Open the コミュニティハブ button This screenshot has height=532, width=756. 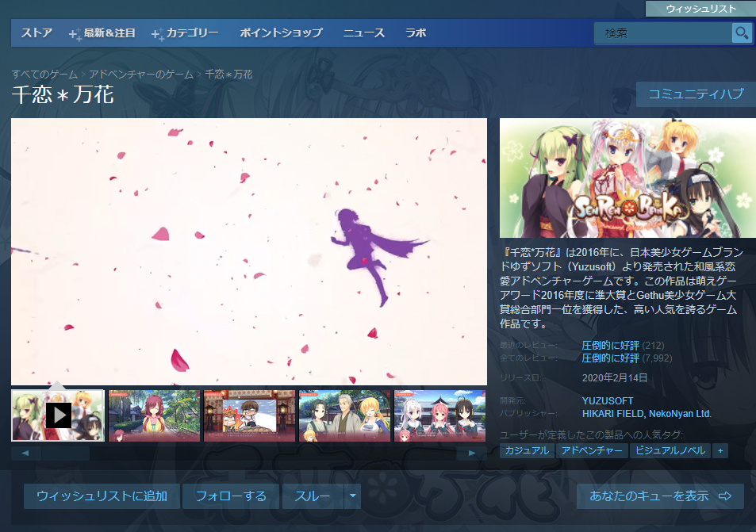point(697,94)
